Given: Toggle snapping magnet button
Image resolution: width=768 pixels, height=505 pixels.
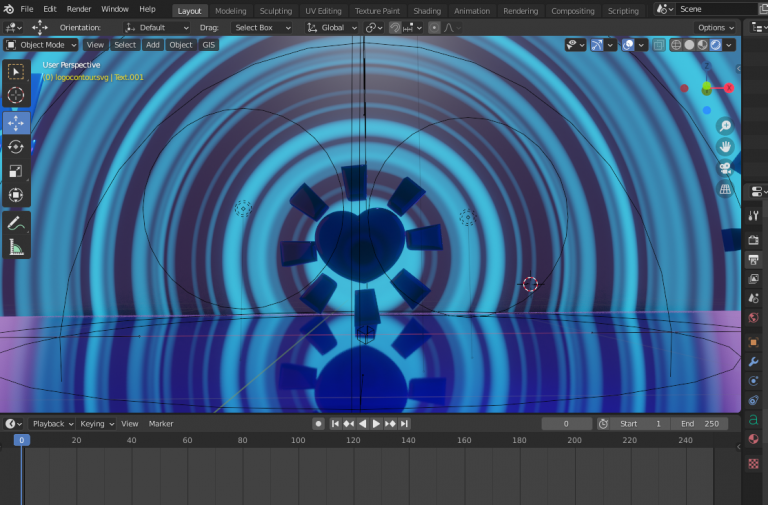Looking at the screenshot, I should click(x=395, y=28).
